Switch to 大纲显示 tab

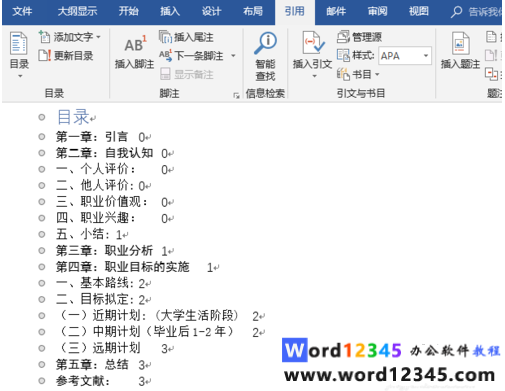77,12
